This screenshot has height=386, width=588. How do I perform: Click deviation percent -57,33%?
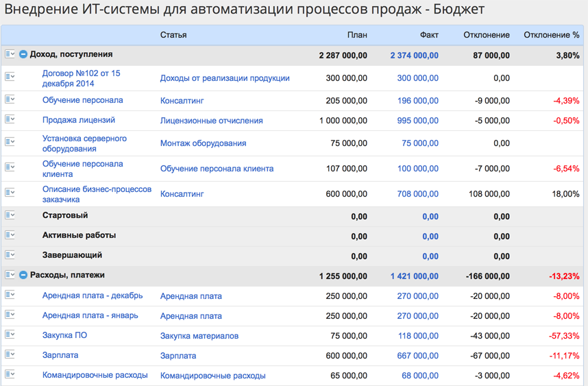click(564, 336)
